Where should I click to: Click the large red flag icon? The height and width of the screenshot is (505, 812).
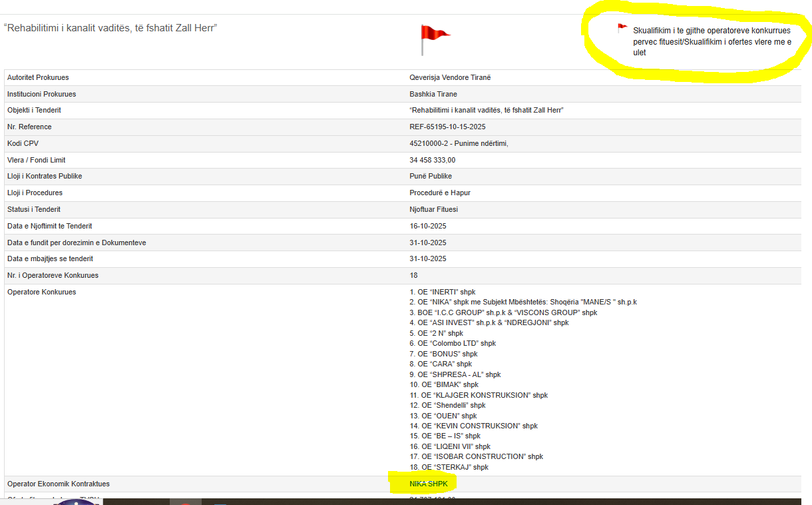pos(434,37)
